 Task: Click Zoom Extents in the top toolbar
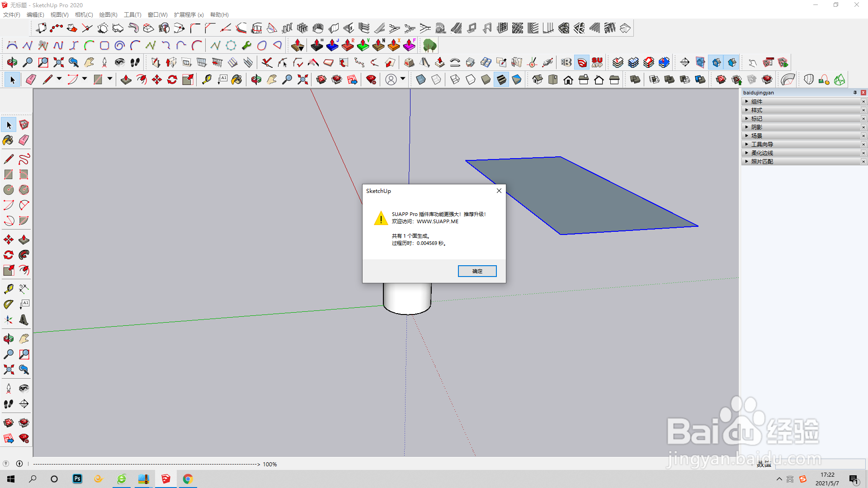(302, 80)
